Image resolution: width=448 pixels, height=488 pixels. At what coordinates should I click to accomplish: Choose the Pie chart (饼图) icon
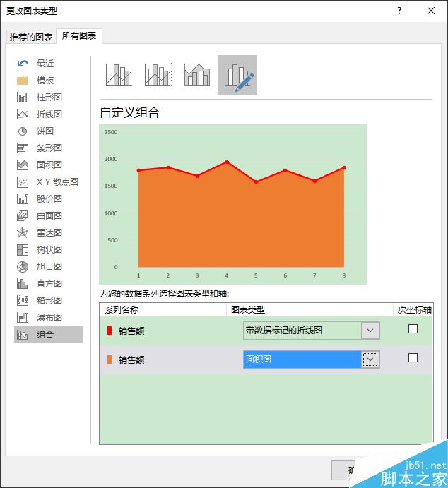[23, 131]
